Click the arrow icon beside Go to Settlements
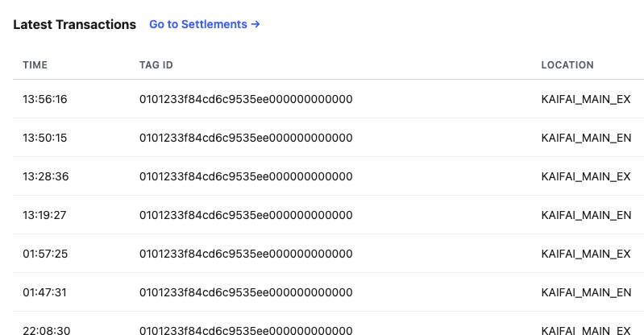This screenshot has width=644, height=335. click(256, 24)
